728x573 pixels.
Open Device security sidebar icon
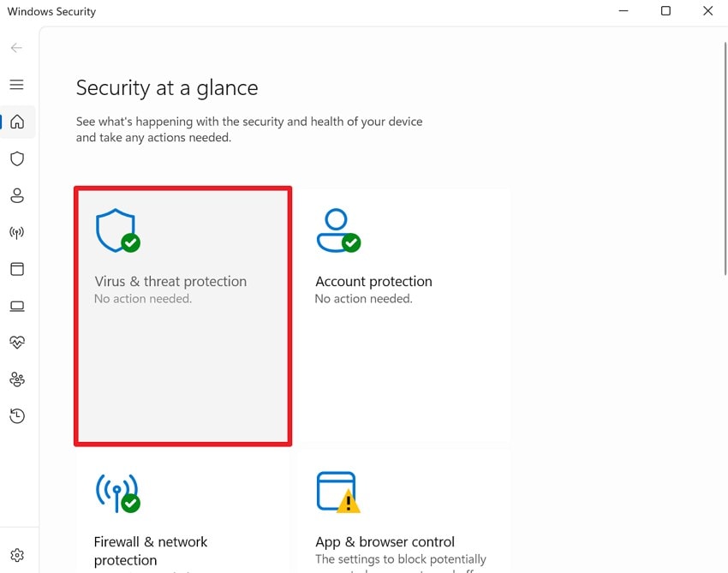pyautogui.click(x=17, y=306)
